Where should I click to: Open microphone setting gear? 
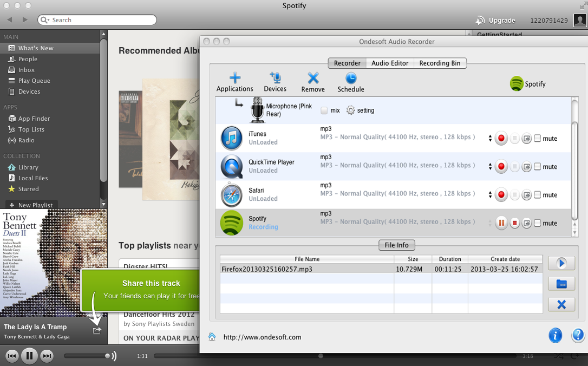tap(350, 110)
